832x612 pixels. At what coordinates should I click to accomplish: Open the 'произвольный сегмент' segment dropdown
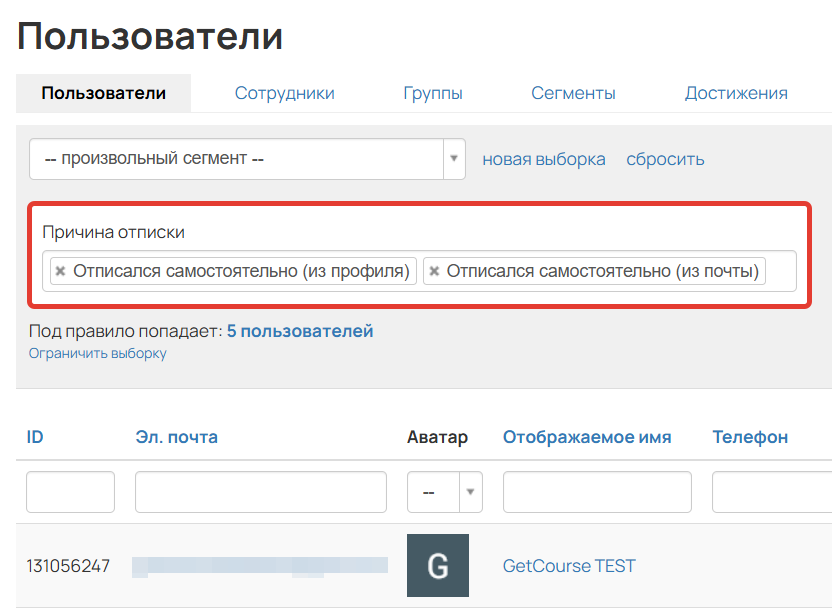[240, 158]
